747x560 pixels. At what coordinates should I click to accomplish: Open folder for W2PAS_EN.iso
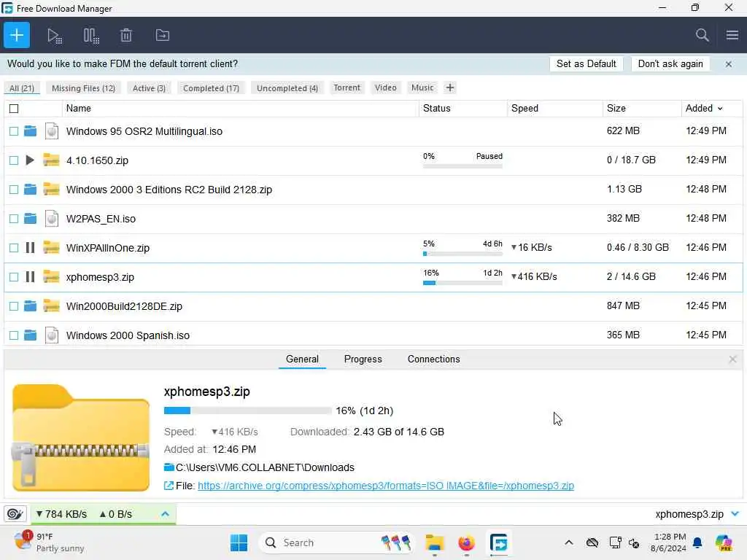pos(30,219)
